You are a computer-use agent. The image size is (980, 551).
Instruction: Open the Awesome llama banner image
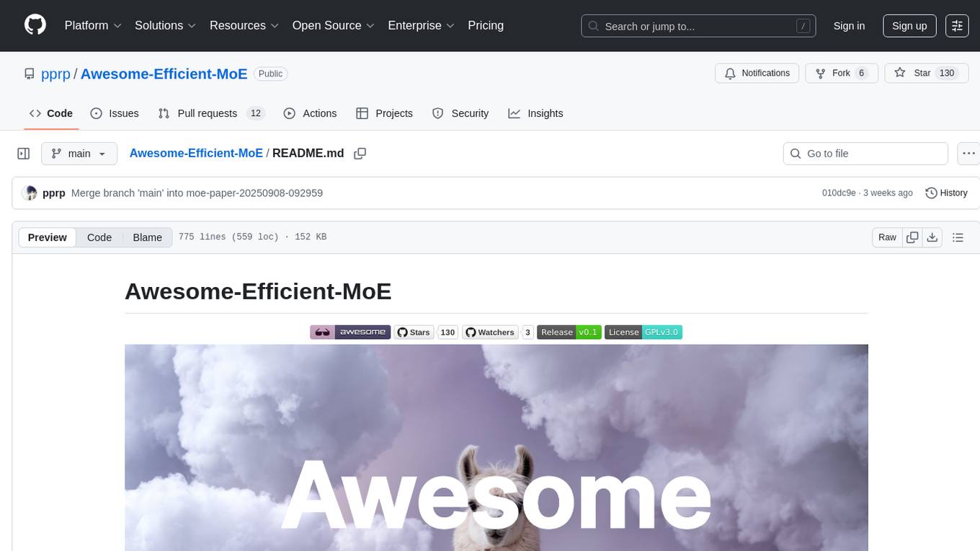click(x=496, y=447)
